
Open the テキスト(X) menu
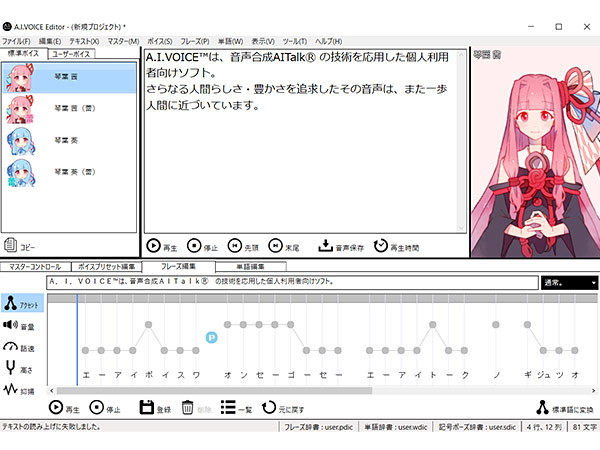coord(84,41)
